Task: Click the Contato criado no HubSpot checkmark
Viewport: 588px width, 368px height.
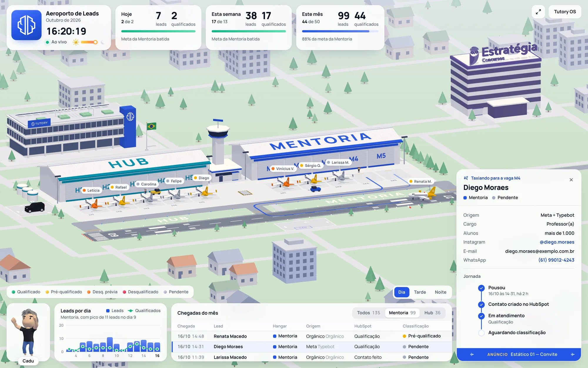Action: 481,304
